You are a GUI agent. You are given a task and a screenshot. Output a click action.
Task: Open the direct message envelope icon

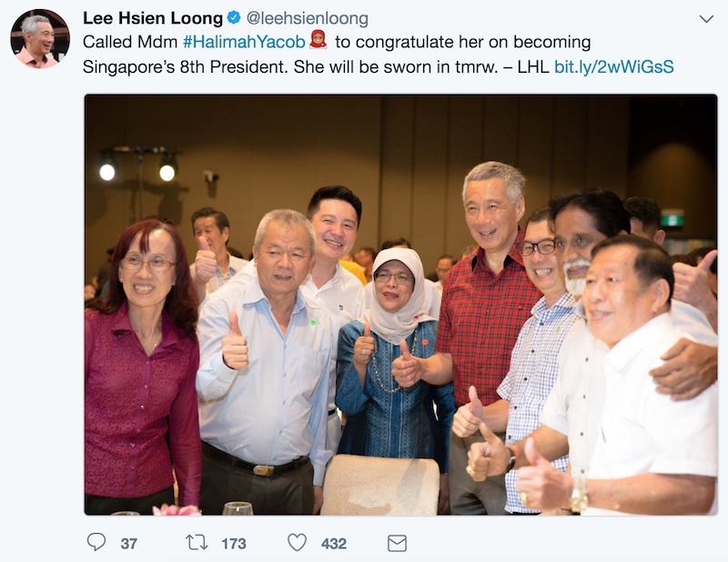(397, 543)
